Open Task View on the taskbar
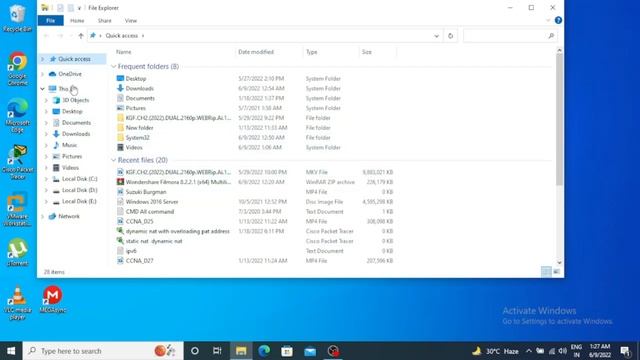The width and height of the screenshot is (640, 360). click(x=217, y=351)
